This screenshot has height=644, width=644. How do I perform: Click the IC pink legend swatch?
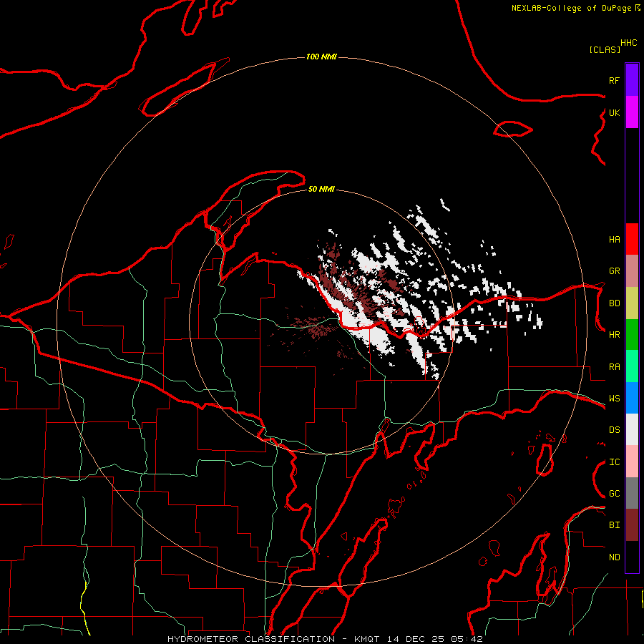[632, 462]
